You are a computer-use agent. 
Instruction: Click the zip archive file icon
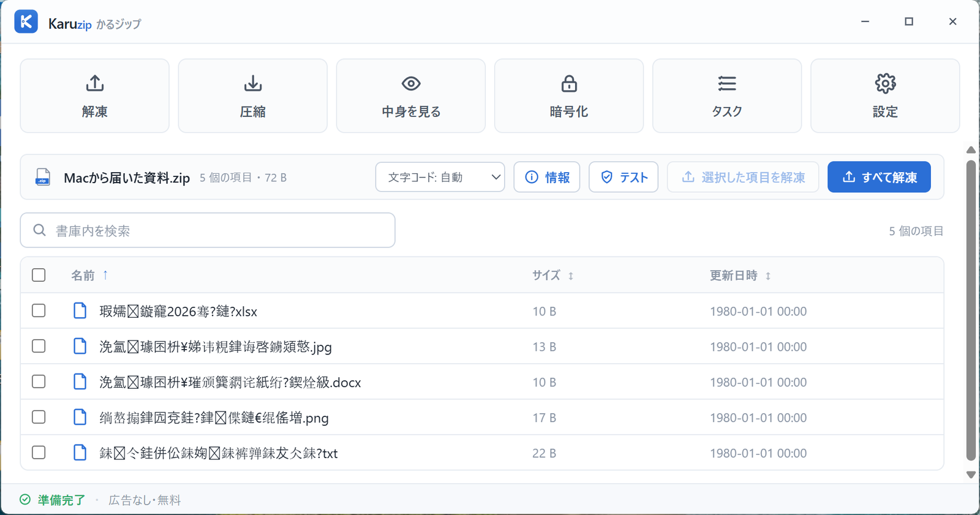[x=43, y=177]
